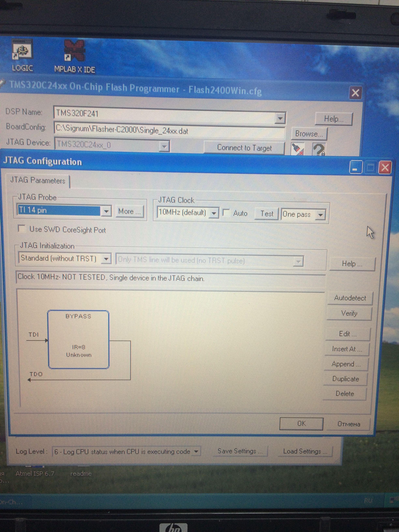Close the TMS320C24xx Flash Programmer window
Screen dimensions: 399x532
[355, 93]
